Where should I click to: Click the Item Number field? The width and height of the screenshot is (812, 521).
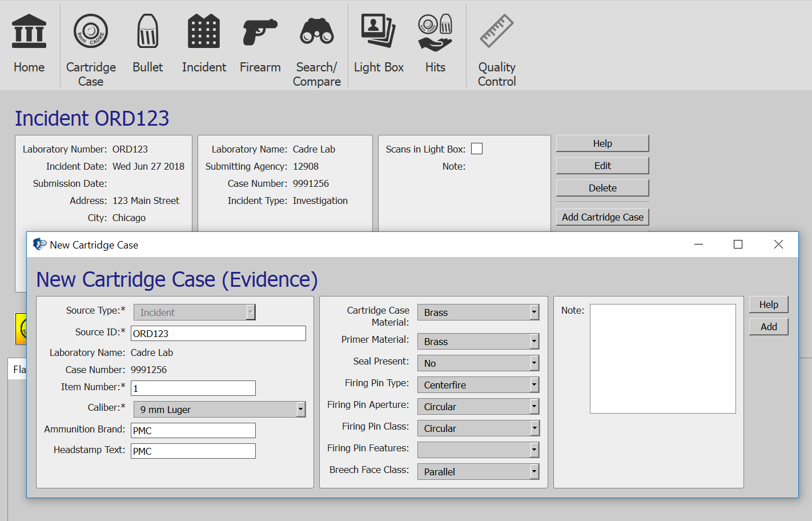click(193, 388)
